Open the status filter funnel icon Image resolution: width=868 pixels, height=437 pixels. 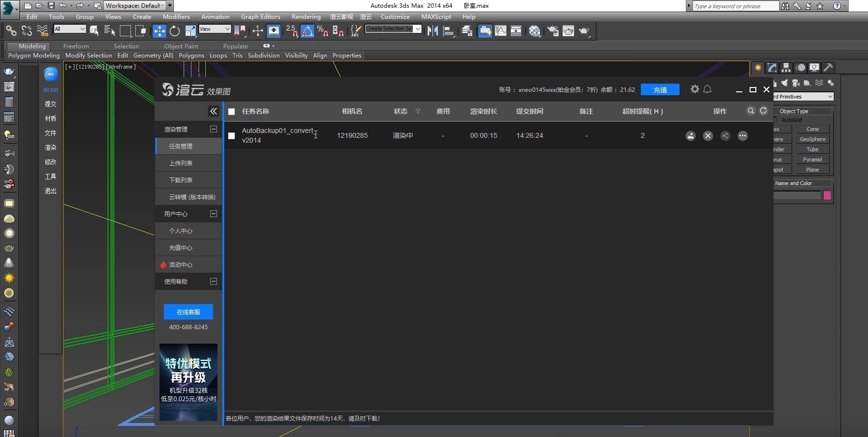click(418, 111)
